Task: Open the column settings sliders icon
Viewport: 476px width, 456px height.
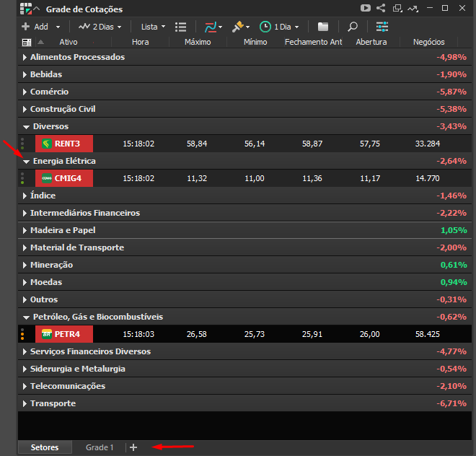Action: click(382, 27)
